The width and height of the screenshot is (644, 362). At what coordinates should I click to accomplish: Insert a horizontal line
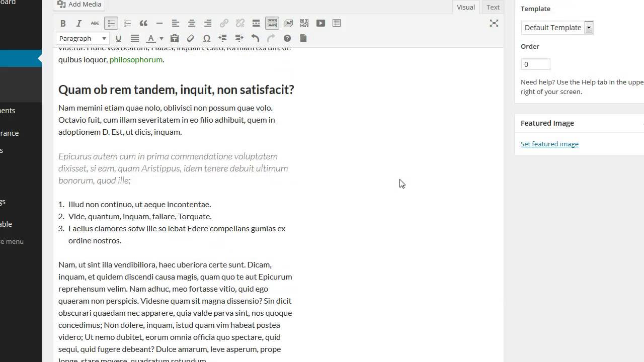159,23
